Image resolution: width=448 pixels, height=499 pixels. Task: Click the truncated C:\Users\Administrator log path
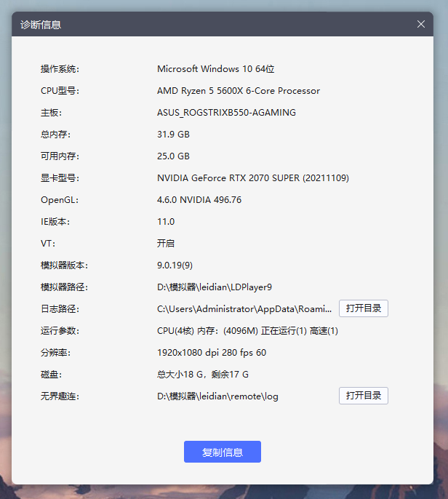coord(244,309)
